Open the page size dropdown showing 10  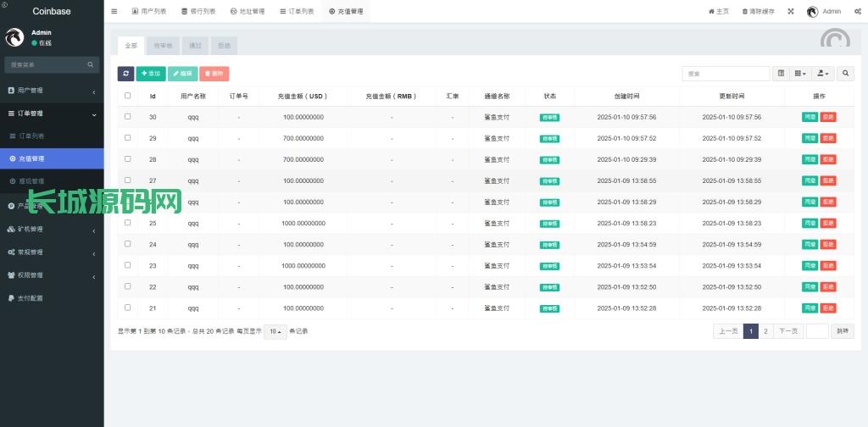[275, 331]
